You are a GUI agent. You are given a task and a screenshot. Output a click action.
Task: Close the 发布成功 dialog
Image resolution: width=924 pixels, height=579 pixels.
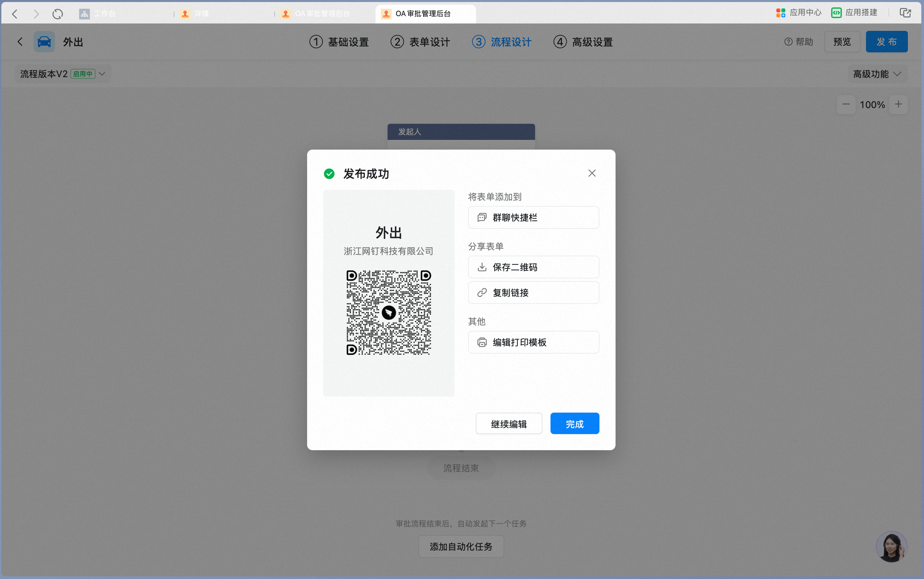[592, 173]
